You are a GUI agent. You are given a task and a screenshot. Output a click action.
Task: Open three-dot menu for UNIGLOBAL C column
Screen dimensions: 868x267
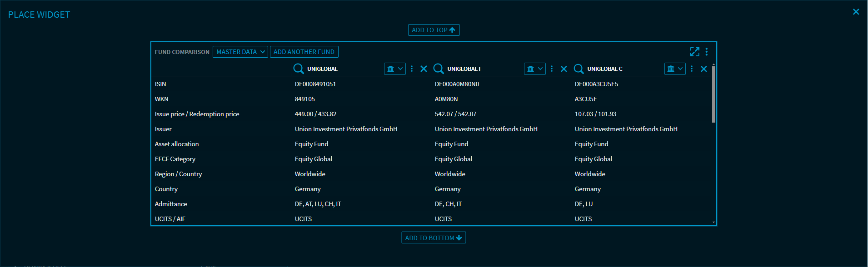click(x=692, y=69)
